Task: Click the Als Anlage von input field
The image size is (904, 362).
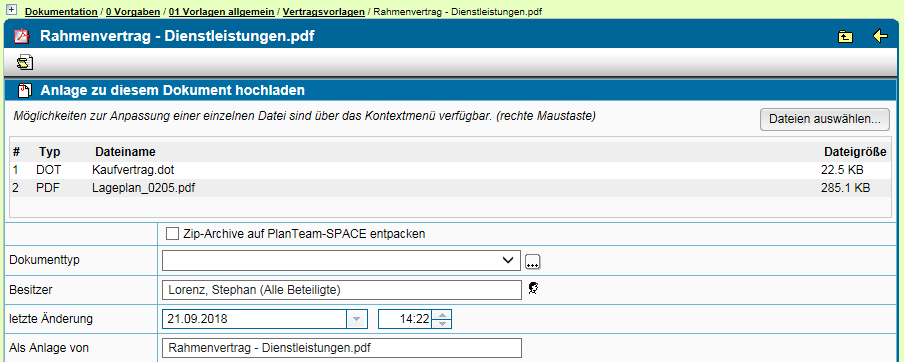Action: click(x=341, y=348)
